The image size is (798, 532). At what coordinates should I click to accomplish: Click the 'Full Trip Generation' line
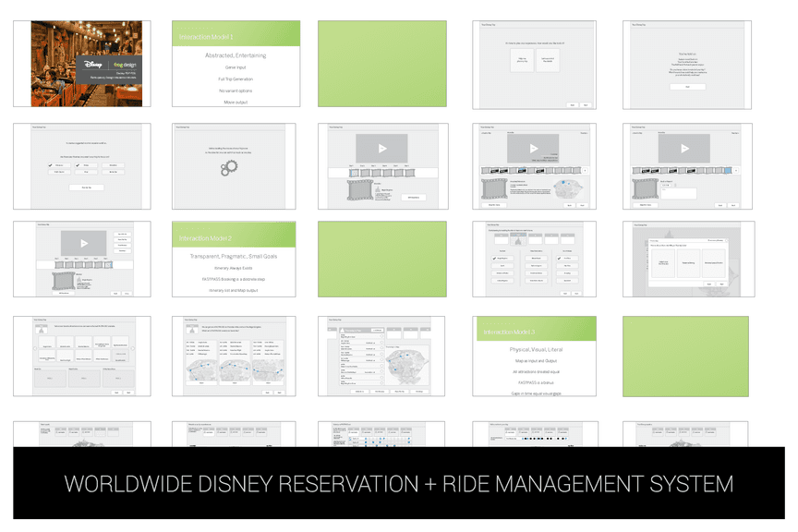coord(236,79)
